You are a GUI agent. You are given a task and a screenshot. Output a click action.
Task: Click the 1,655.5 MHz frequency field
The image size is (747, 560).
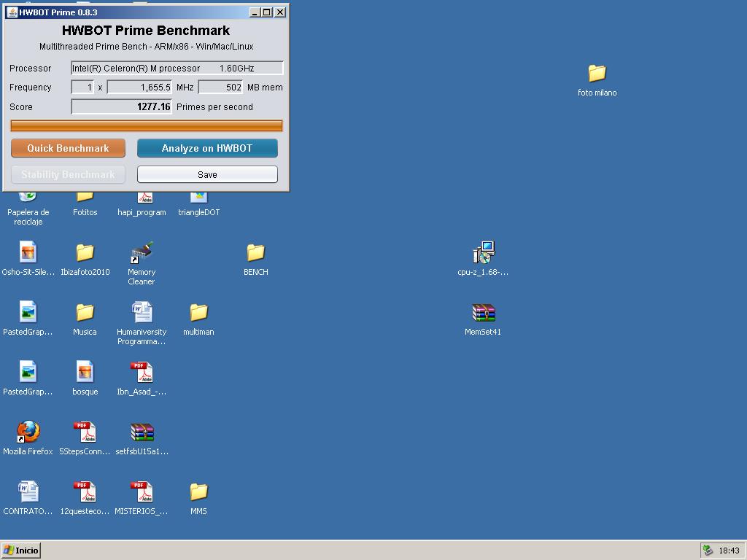point(139,87)
